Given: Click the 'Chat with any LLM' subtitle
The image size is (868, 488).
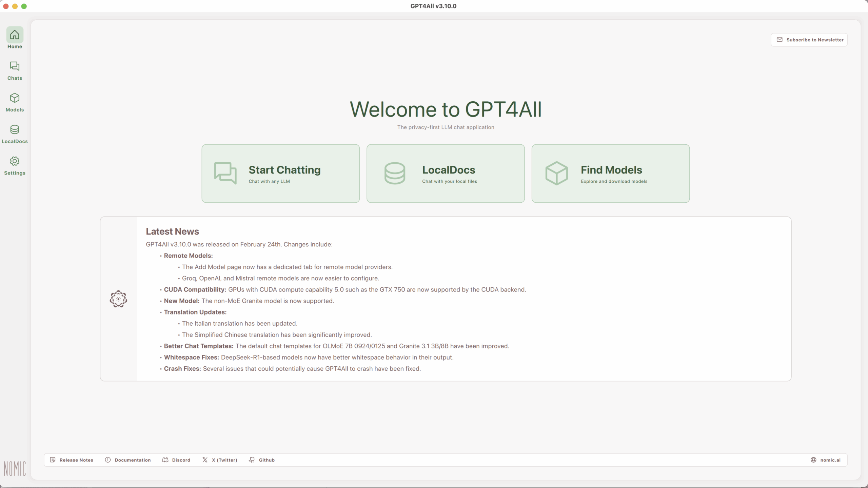Looking at the screenshot, I should [x=269, y=181].
